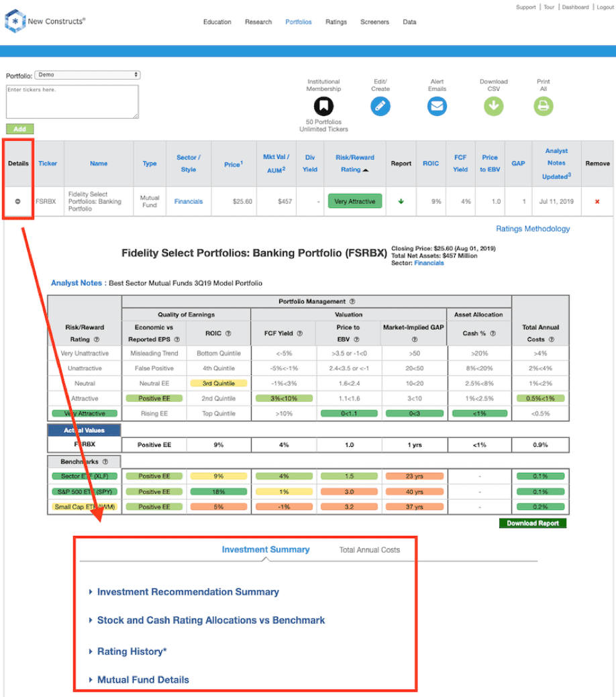The image size is (616, 697).
Task: Click the tickers entry text area
Action: pyautogui.click(x=72, y=102)
